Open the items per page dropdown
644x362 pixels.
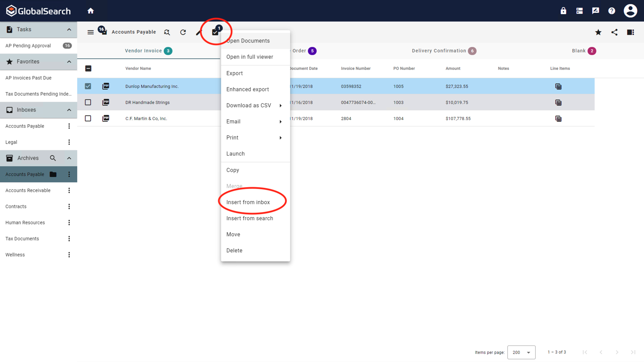pos(521,352)
